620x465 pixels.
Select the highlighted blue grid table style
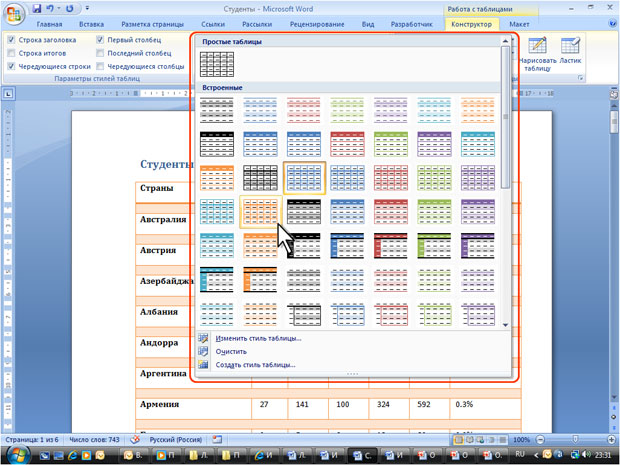pos(304,178)
